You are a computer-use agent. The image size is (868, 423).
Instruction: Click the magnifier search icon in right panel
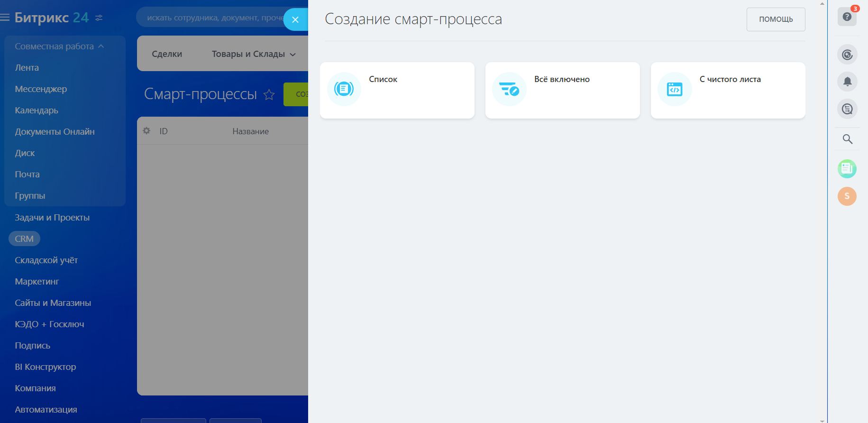(847, 139)
